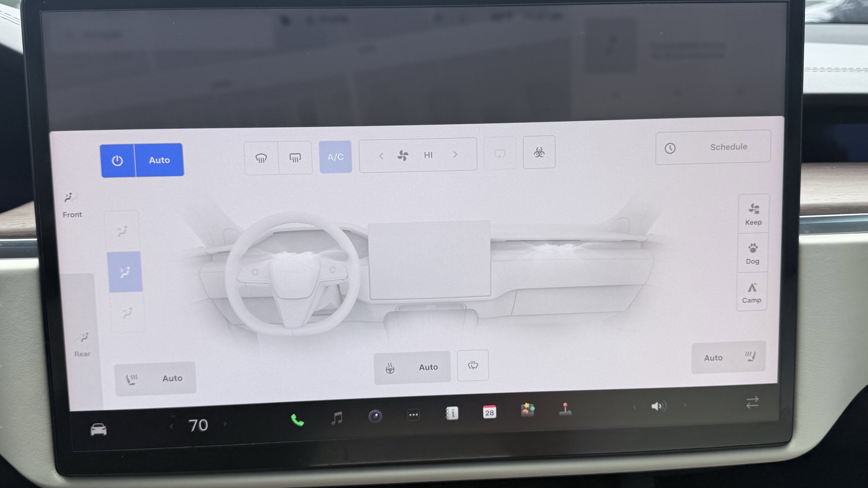Select the upper face-level vent airflow option

(x=122, y=231)
